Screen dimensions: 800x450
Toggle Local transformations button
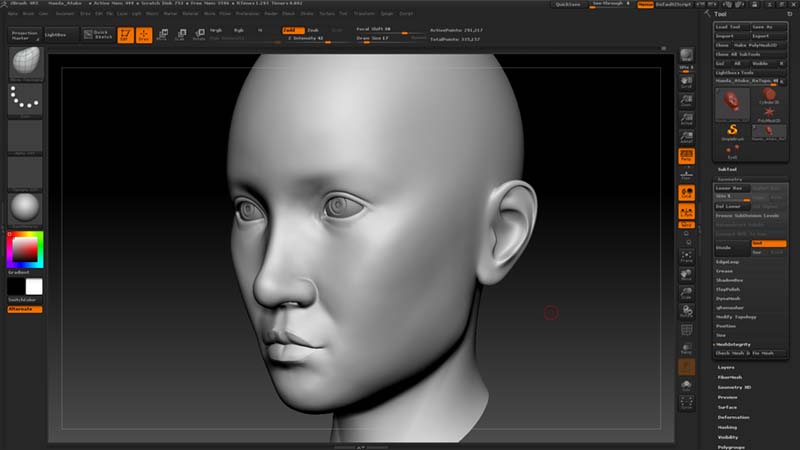686,193
